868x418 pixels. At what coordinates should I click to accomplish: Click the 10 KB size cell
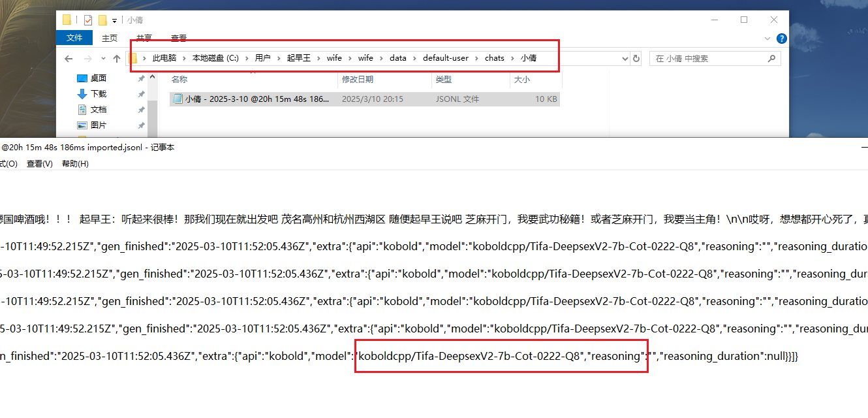tap(546, 99)
